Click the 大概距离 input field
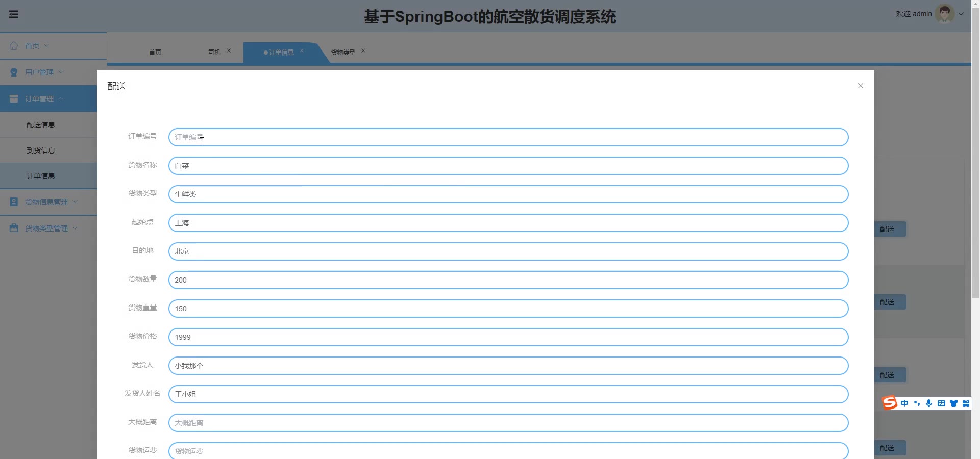The image size is (980, 459). [508, 423]
